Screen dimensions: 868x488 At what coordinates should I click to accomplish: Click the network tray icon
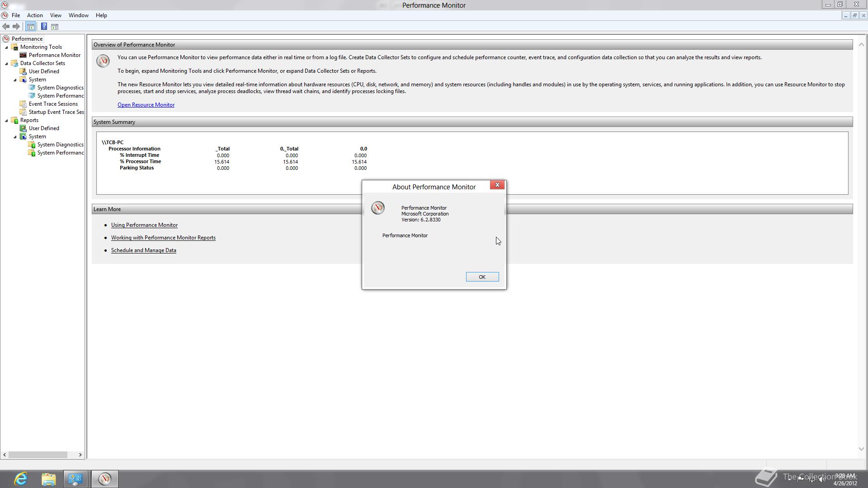(x=811, y=479)
